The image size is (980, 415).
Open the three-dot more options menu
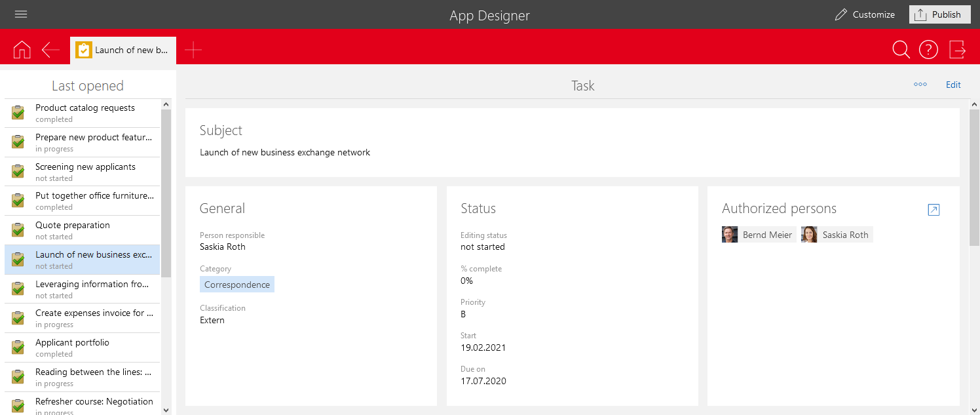920,85
